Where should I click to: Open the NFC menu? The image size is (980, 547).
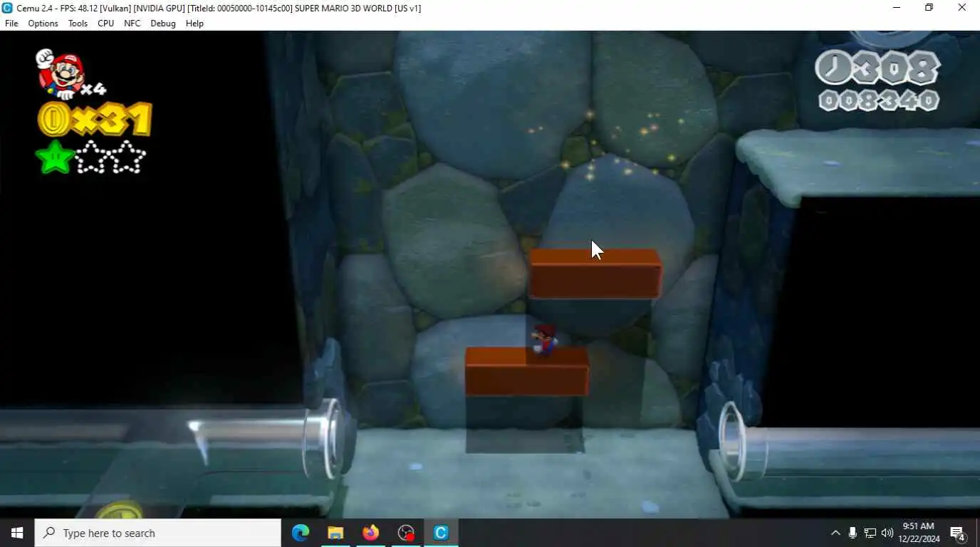[x=132, y=24]
